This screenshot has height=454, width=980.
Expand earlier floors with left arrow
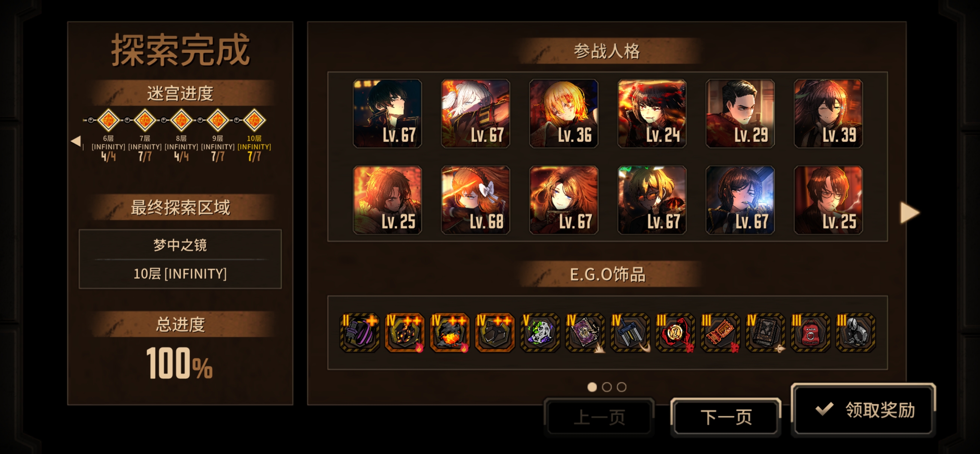[x=76, y=141]
